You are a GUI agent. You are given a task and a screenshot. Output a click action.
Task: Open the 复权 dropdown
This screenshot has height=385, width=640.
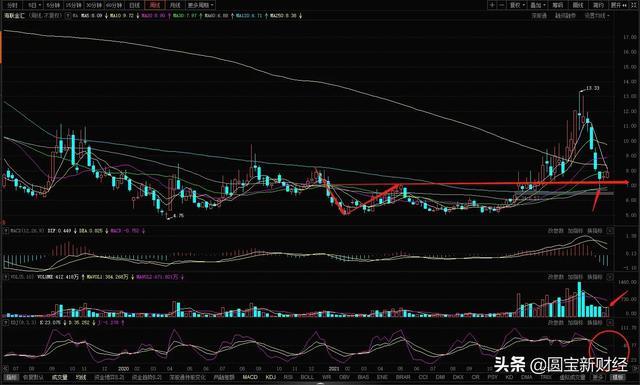[517, 5]
